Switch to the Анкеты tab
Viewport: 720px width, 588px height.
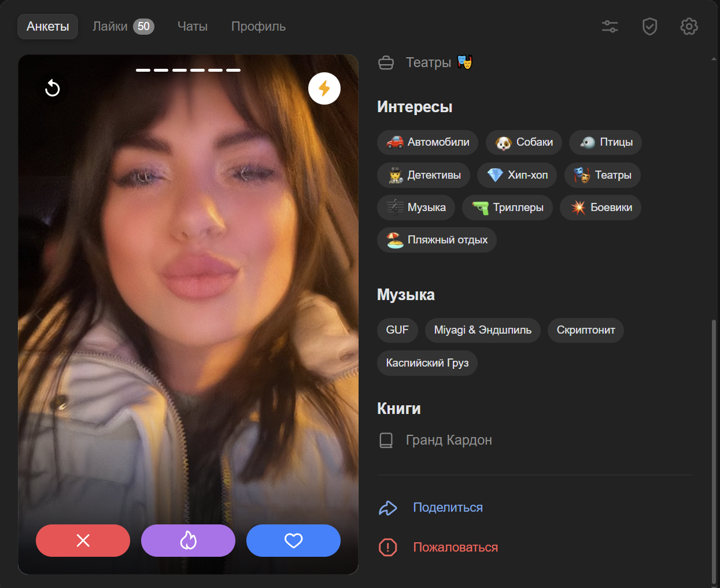tap(48, 27)
